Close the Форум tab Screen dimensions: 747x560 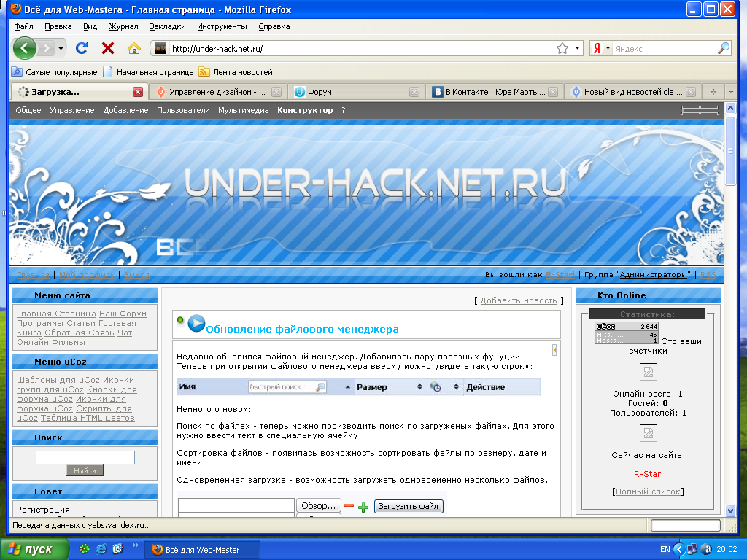click(x=414, y=92)
